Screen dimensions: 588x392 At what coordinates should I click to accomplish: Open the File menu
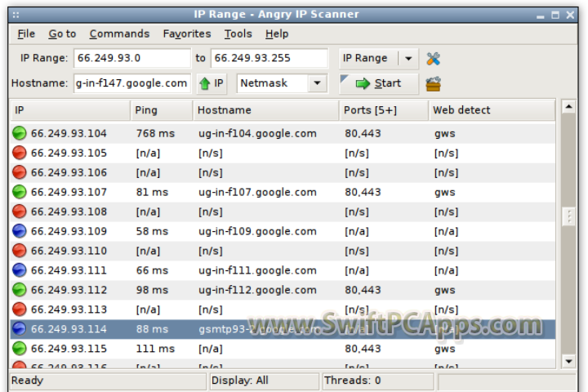[26, 34]
